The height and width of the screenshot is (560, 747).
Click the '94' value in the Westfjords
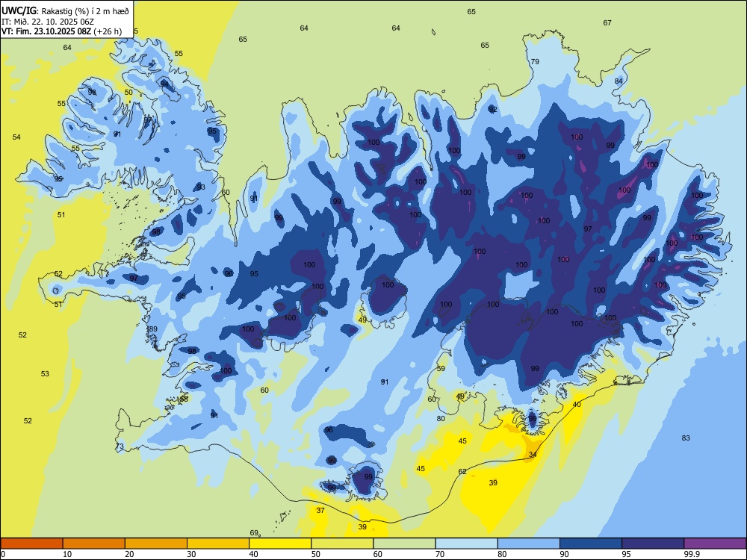coord(164,84)
